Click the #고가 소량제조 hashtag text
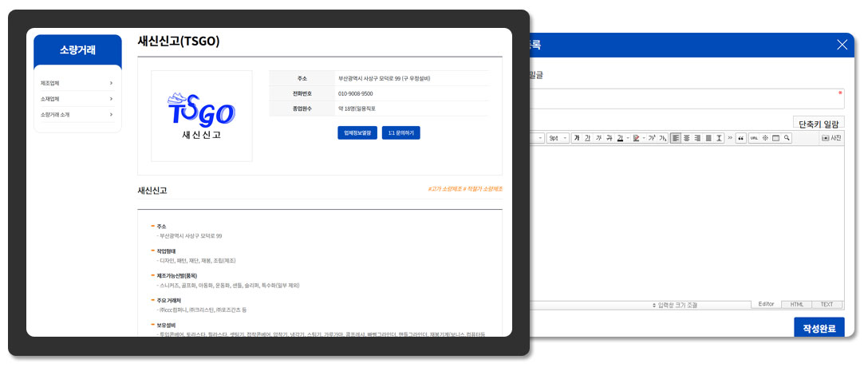Screen dimensions: 868x375 (x=444, y=189)
